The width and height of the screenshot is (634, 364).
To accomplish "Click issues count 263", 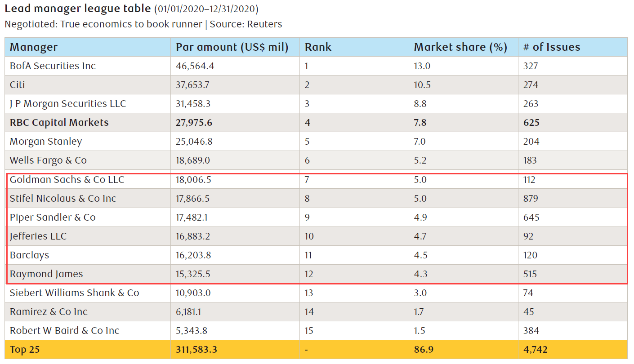I will pyautogui.click(x=531, y=104).
